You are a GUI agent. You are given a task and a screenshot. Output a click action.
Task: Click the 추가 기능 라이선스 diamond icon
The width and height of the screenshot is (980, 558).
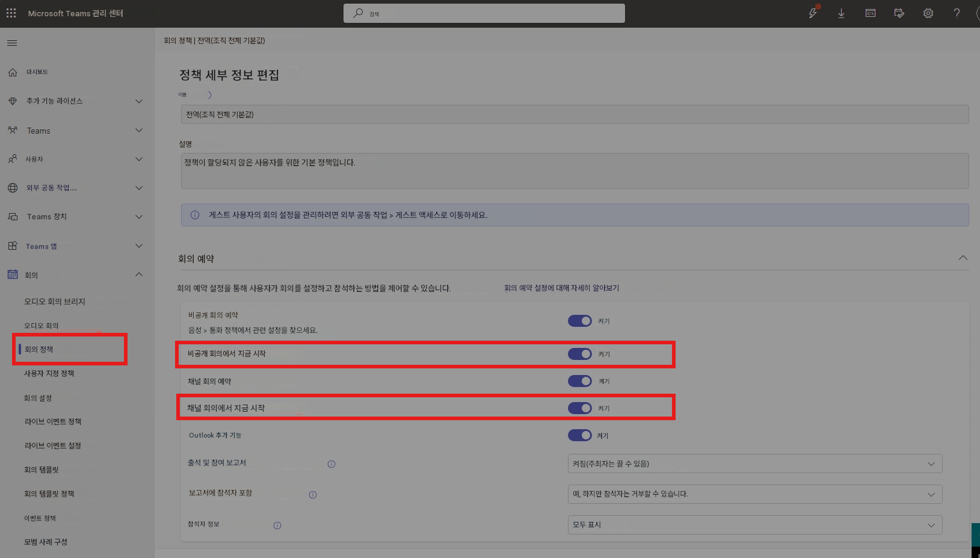(x=13, y=101)
